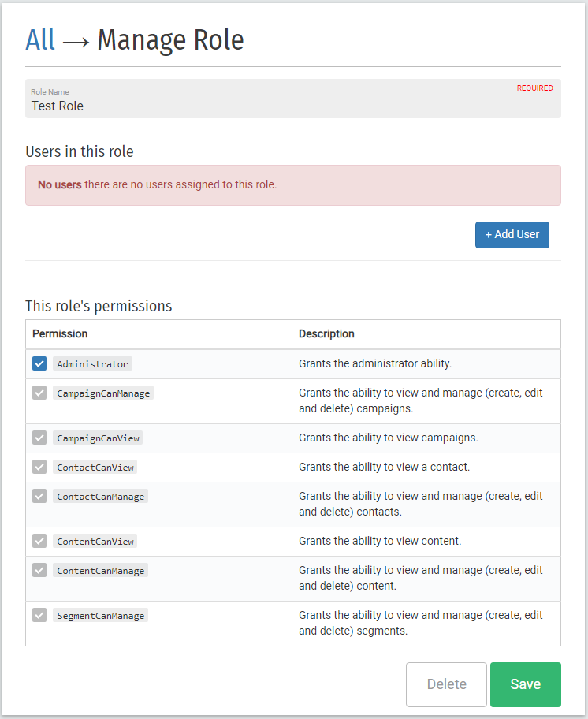Viewport: 588px width, 719px height.
Task: Toggle the ContactCanManage checkbox
Action: [x=39, y=496]
